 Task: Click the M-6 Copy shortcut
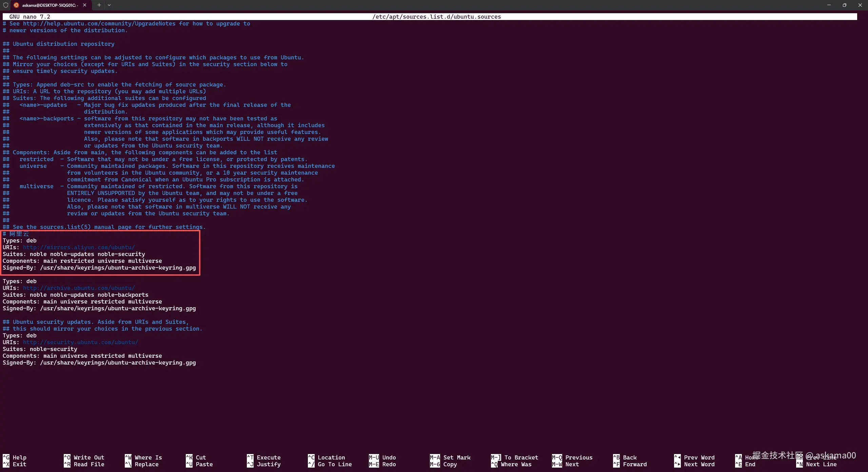tap(443, 464)
